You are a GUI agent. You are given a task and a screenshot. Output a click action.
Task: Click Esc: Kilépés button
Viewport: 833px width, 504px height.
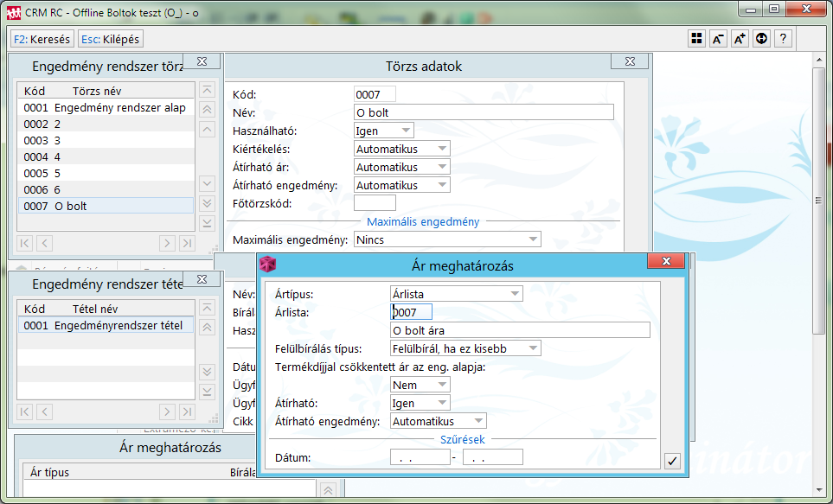(x=111, y=39)
